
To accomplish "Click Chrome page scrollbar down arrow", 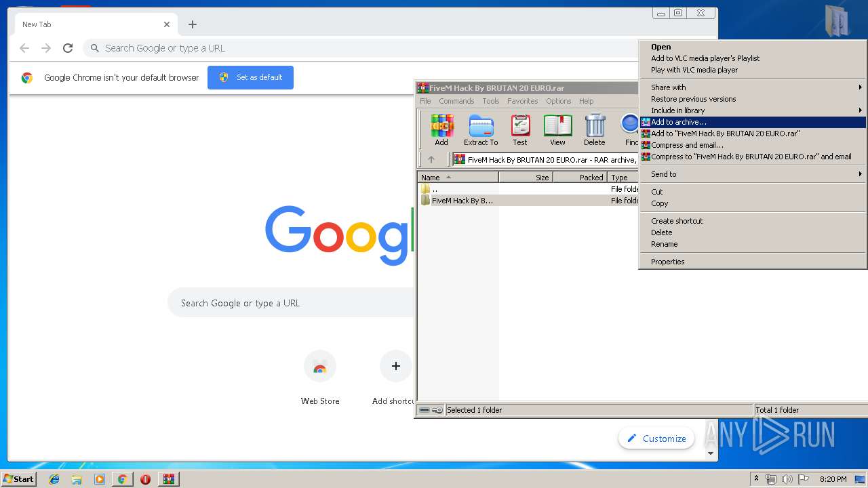I will pos(711,453).
